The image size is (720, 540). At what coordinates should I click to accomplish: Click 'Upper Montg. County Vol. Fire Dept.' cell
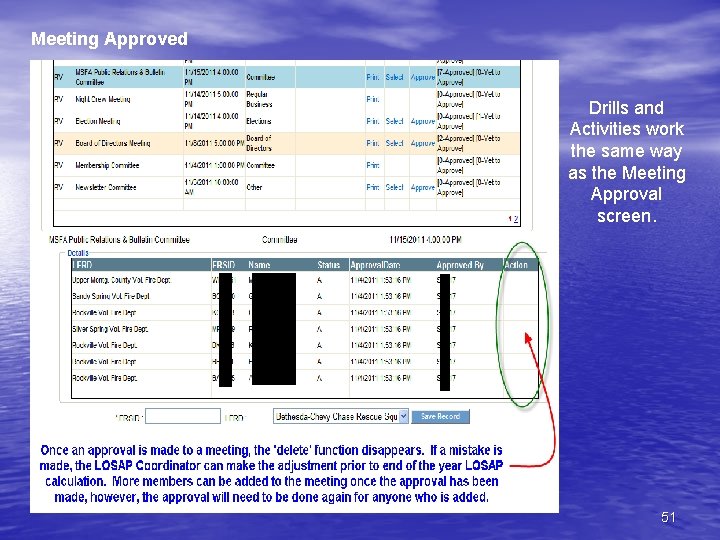(x=121, y=280)
